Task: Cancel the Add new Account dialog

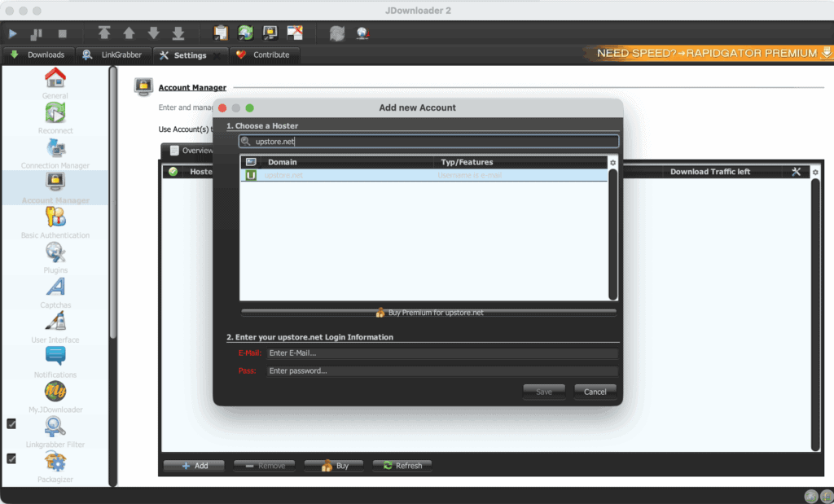Action: coord(595,392)
